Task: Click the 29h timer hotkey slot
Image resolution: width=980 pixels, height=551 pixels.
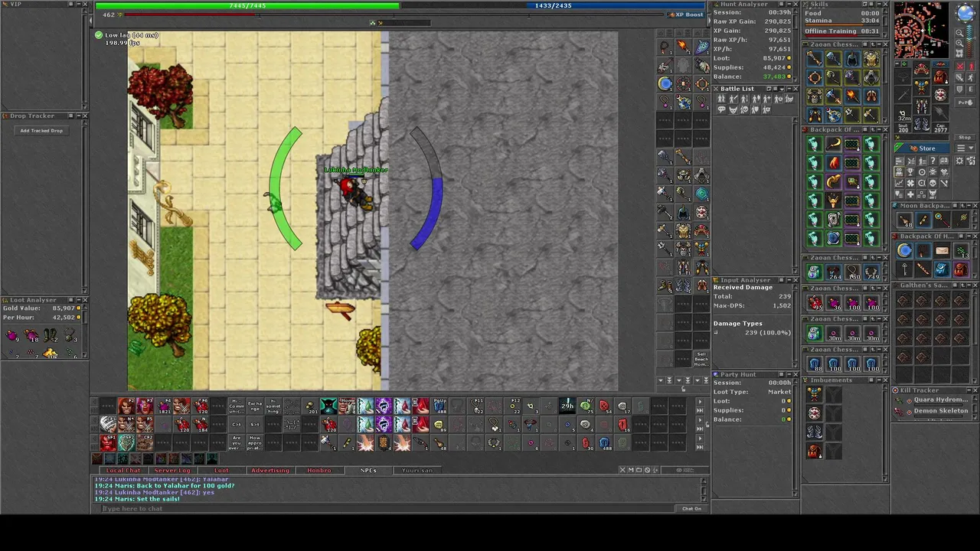Action: [567, 406]
